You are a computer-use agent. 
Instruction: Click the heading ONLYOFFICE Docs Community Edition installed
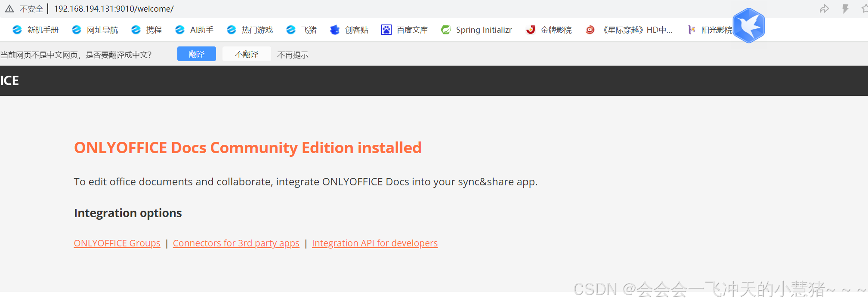pyautogui.click(x=248, y=147)
